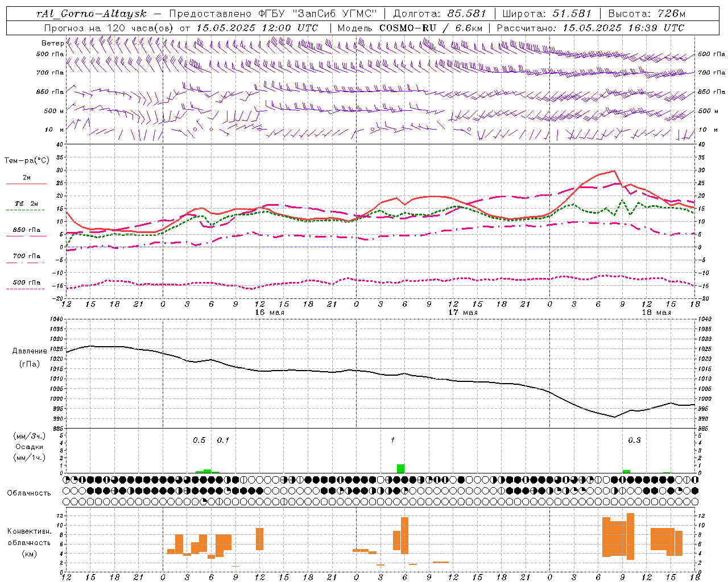Click the (мм/3ч.) precipitation unit label

(30, 436)
